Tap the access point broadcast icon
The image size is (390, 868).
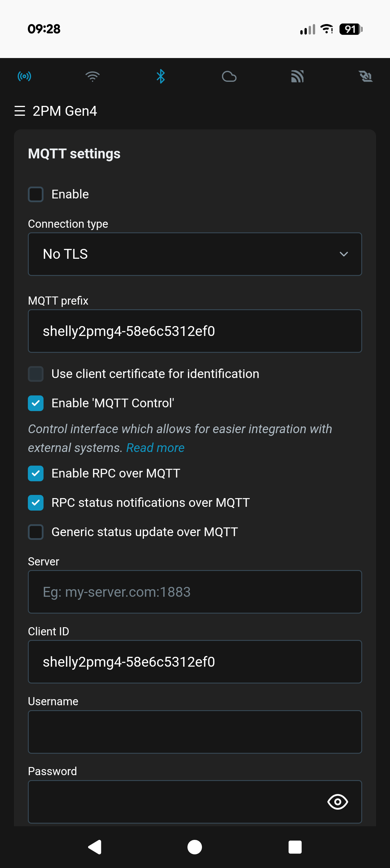point(24,77)
